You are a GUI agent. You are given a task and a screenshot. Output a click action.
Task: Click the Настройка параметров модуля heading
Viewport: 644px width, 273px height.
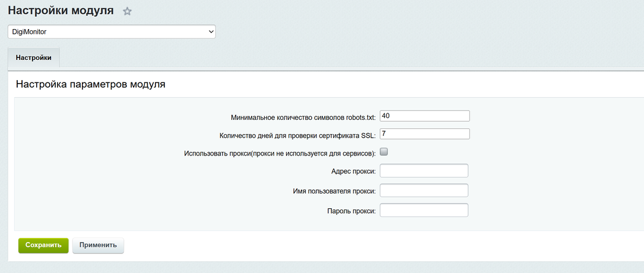(x=90, y=84)
